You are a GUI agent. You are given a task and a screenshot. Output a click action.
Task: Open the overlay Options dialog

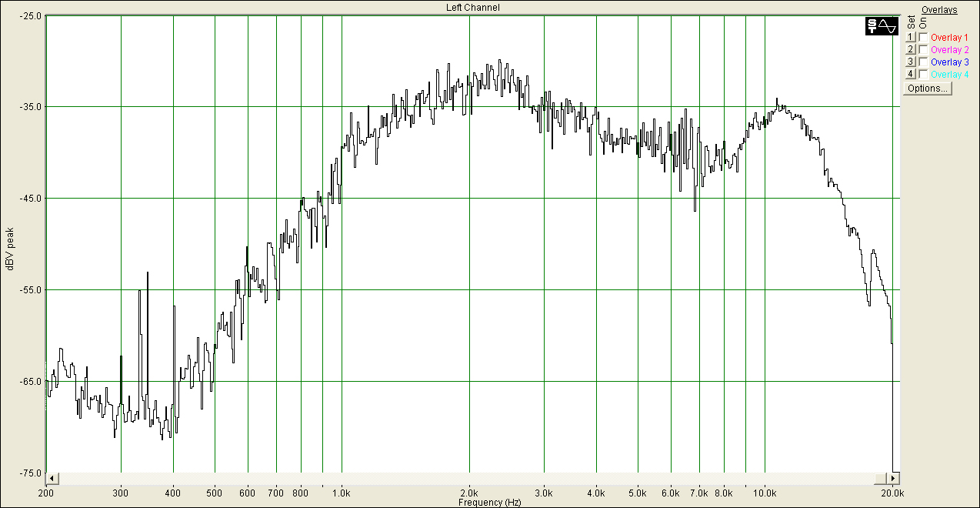coord(928,89)
